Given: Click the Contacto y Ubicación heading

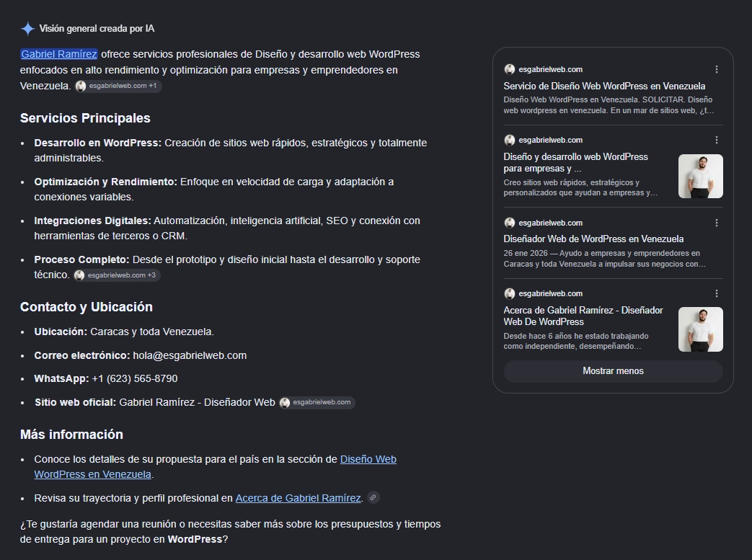Looking at the screenshot, I should [x=87, y=307].
